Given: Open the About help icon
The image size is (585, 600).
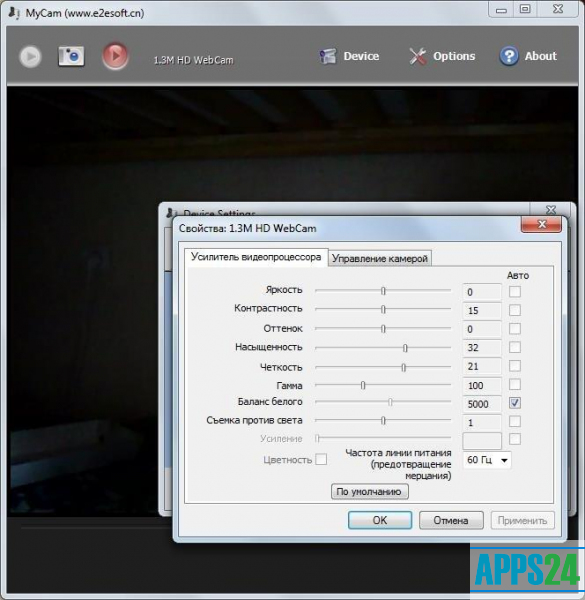Looking at the screenshot, I should tap(509, 56).
